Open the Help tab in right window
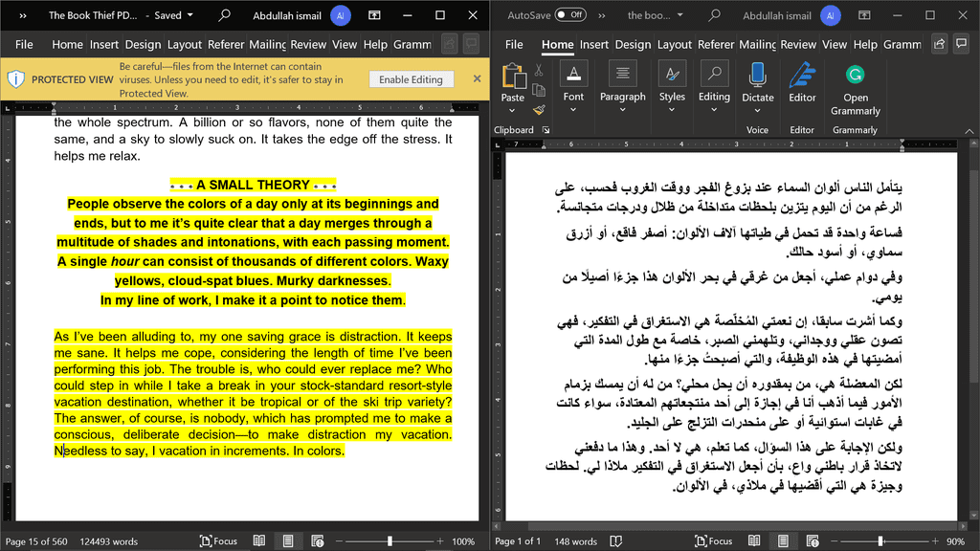Viewport: 980px width, 551px height. coord(865,44)
